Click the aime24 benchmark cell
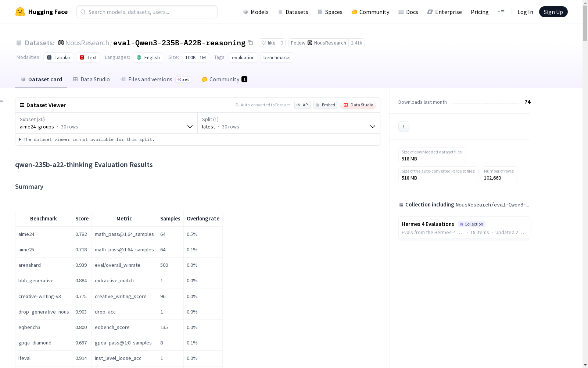The image size is (588, 368). pyautogui.click(x=44, y=234)
